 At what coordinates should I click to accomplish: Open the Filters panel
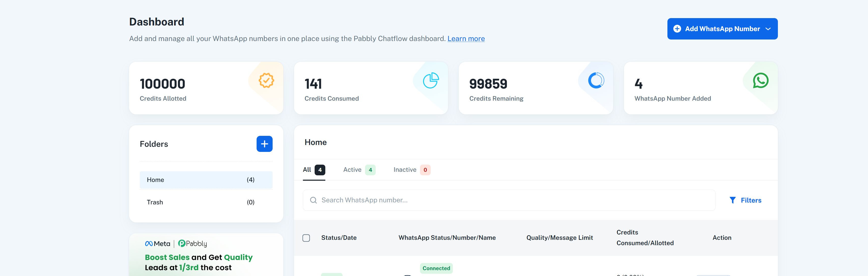(x=745, y=200)
